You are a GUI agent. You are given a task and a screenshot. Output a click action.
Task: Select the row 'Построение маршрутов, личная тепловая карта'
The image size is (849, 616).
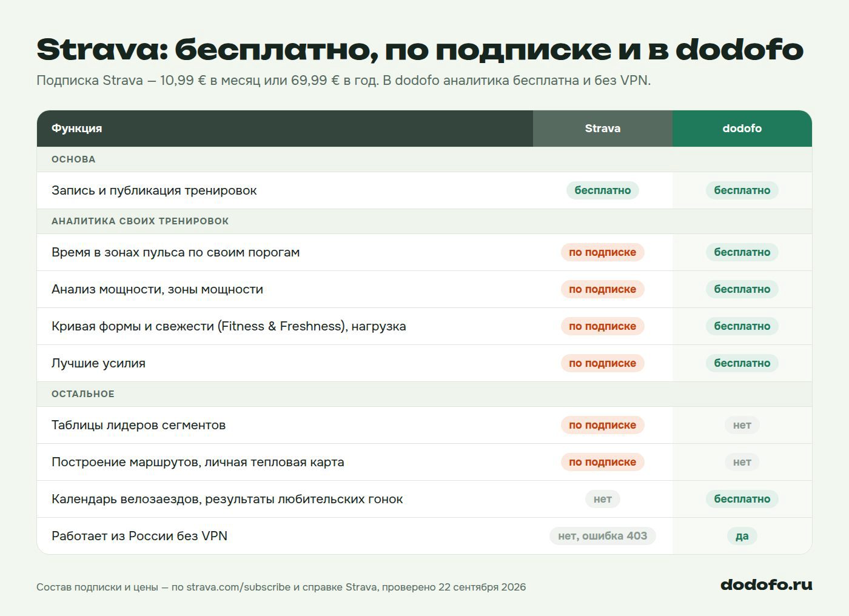point(424,462)
